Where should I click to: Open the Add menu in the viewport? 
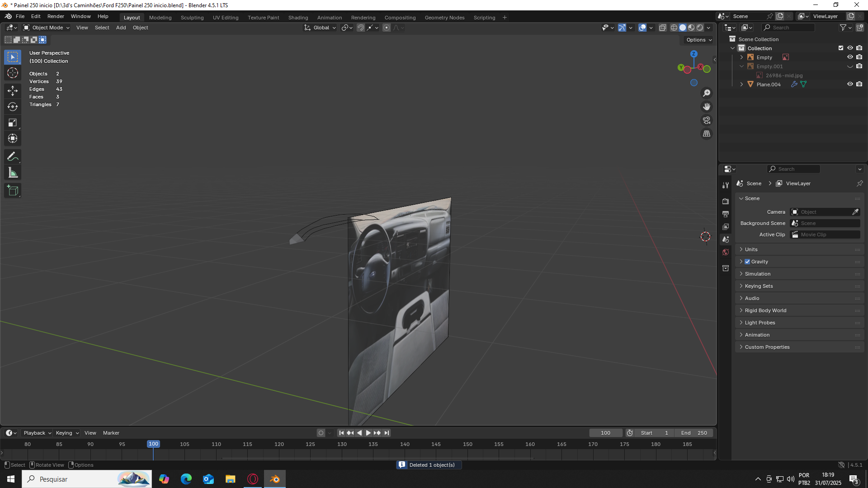coord(121,28)
